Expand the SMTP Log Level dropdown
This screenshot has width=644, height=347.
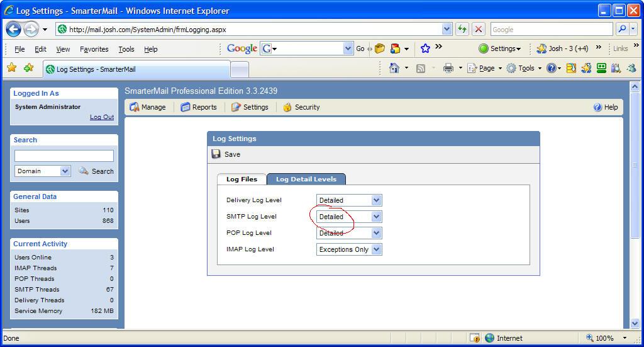[376, 217]
